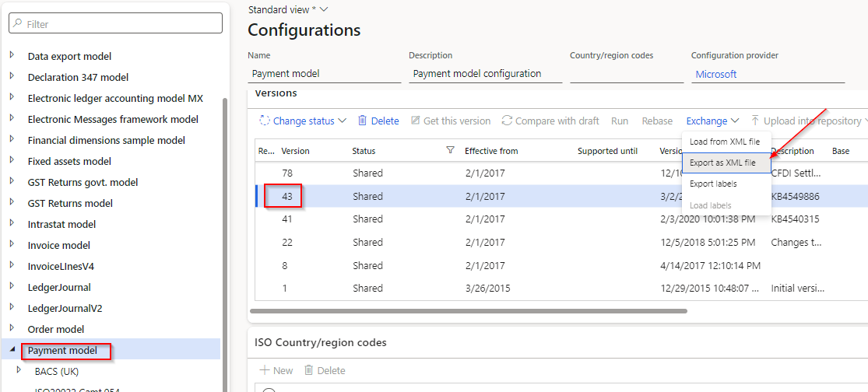
Task: Select version 22 row
Action: tap(561, 242)
